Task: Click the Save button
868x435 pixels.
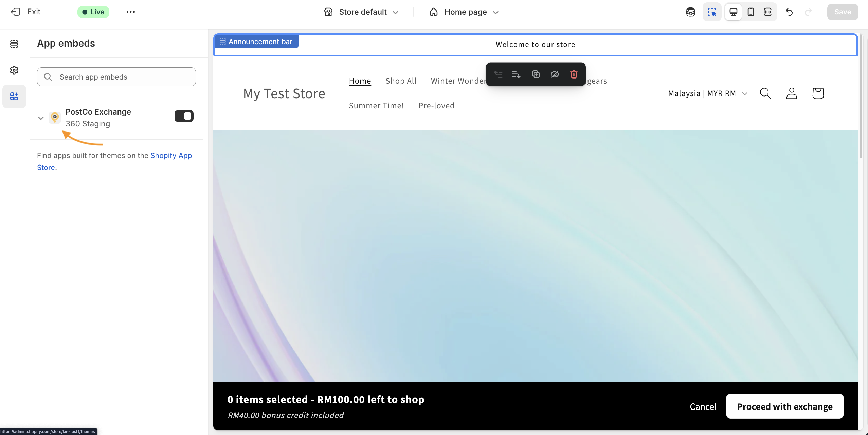Action: click(x=843, y=12)
